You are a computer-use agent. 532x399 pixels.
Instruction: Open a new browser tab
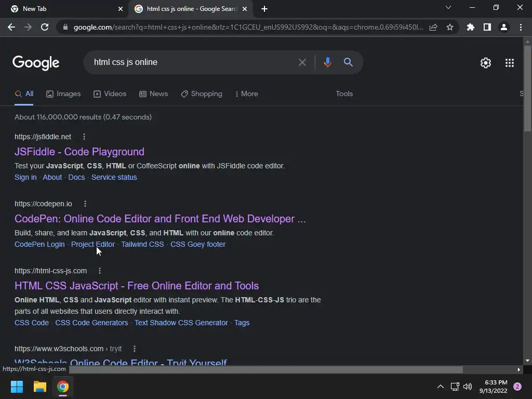[264, 9]
